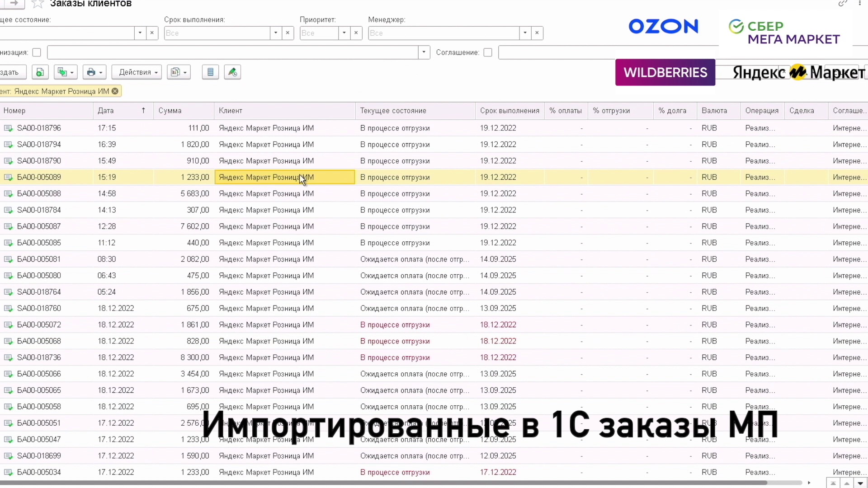
Task: Sort by the Дата column header
Action: point(123,111)
